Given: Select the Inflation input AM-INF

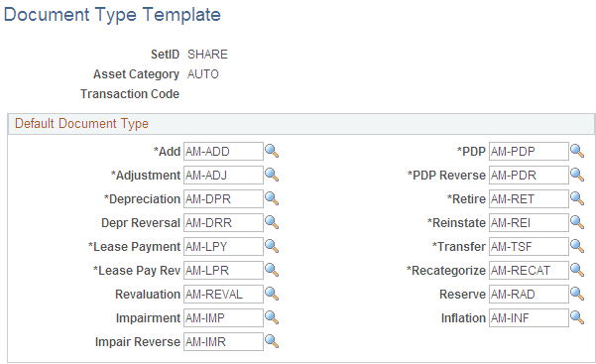Looking at the screenshot, I should tap(529, 317).
